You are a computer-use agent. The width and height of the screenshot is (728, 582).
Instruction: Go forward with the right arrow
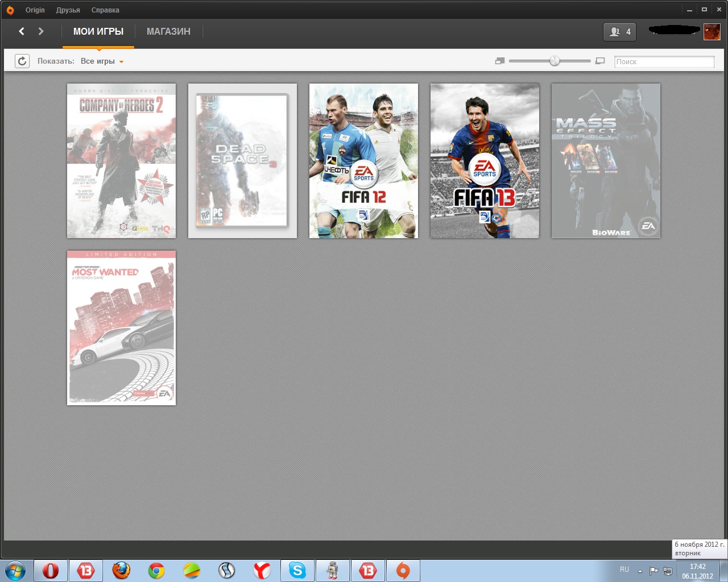(x=41, y=31)
